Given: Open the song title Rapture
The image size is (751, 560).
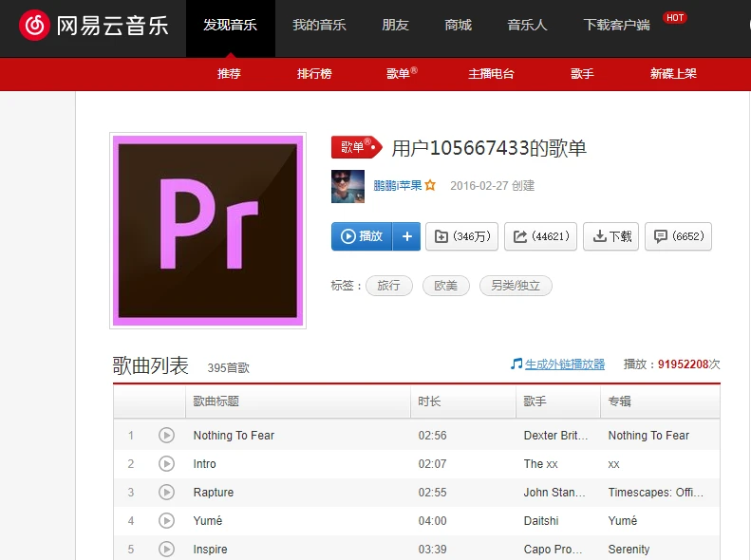Looking at the screenshot, I should (x=214, y=492).
